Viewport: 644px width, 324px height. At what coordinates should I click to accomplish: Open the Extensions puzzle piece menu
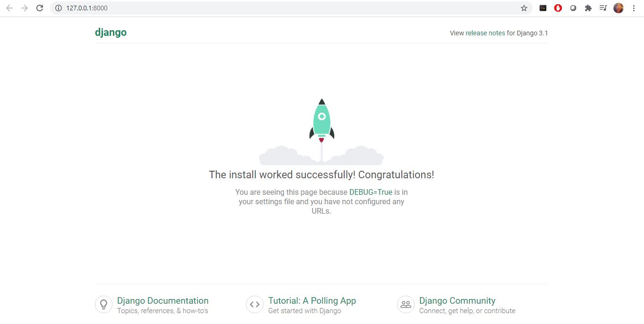588,8
